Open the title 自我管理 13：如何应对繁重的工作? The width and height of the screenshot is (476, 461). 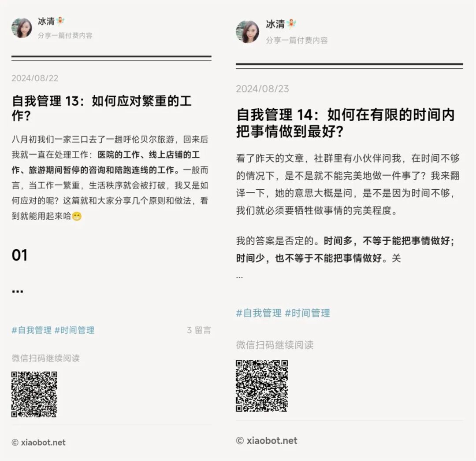click(102, 108)
